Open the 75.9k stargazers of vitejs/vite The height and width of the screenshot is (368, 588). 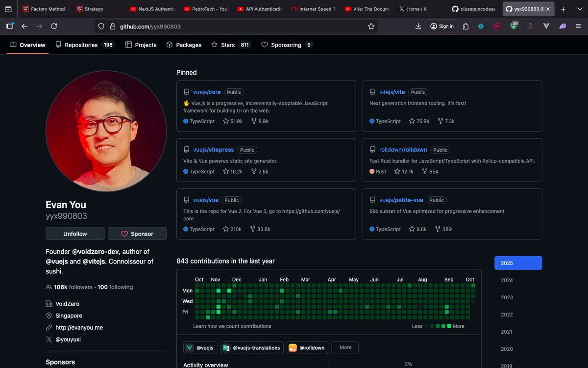(419, 121)
